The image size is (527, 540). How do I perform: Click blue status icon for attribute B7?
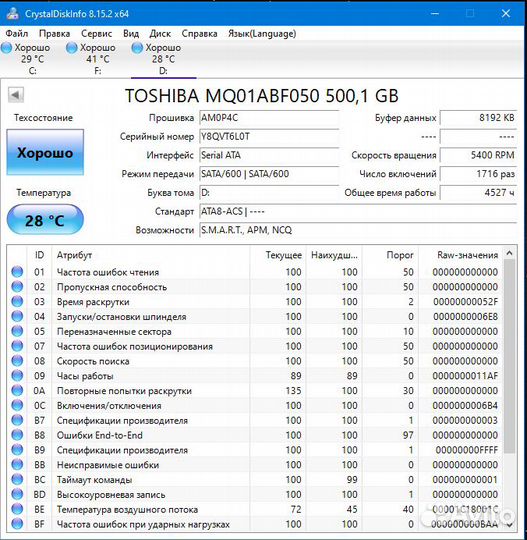[x=17, y=420]
